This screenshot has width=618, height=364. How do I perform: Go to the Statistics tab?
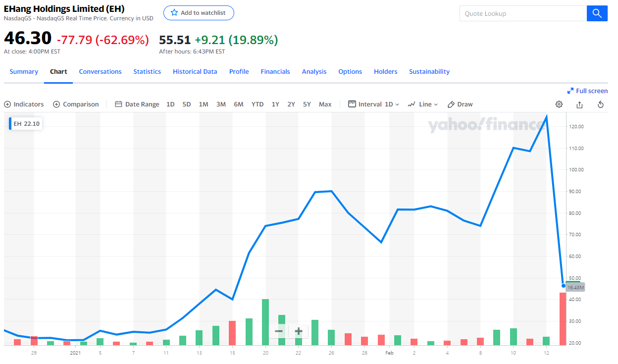[x=147, y=71]
